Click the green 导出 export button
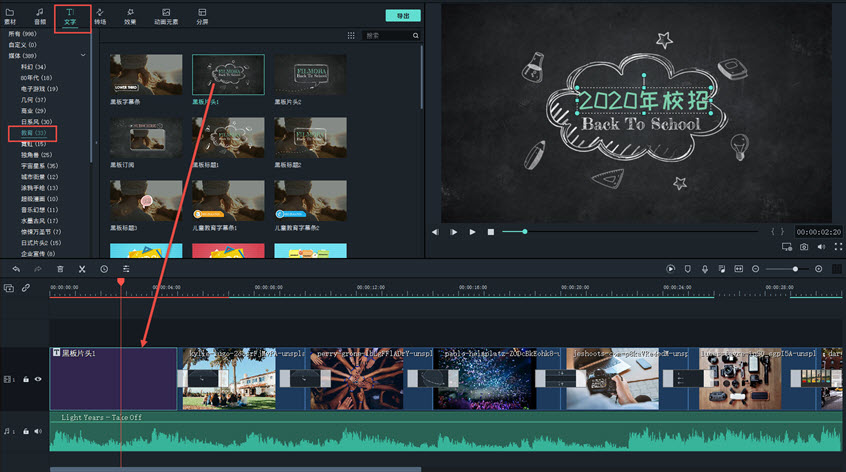 pos(403,16)
